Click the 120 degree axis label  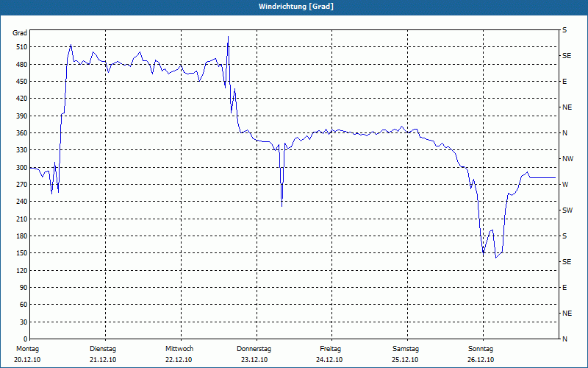(x=21, y=270)
